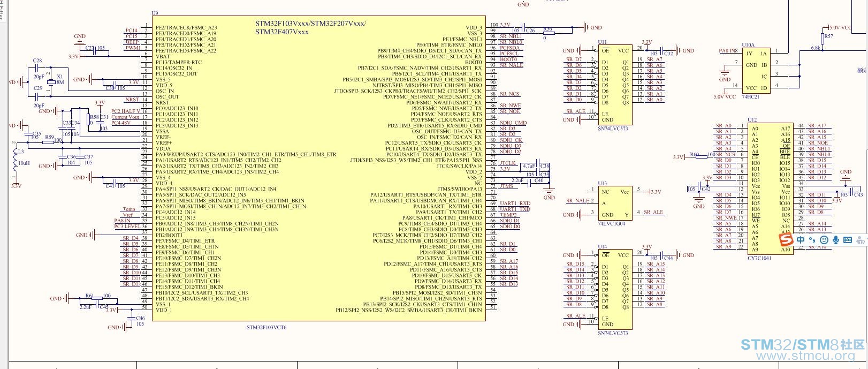Screen dimensions: 868x369
Task: Toggle Chinese/English mode on IME toolbar
Action: pos(801,240)
